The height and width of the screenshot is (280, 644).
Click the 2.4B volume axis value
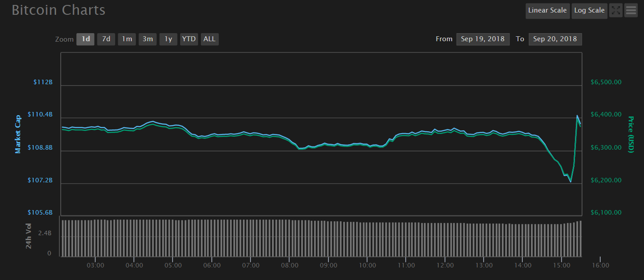(x=45, y=233)
